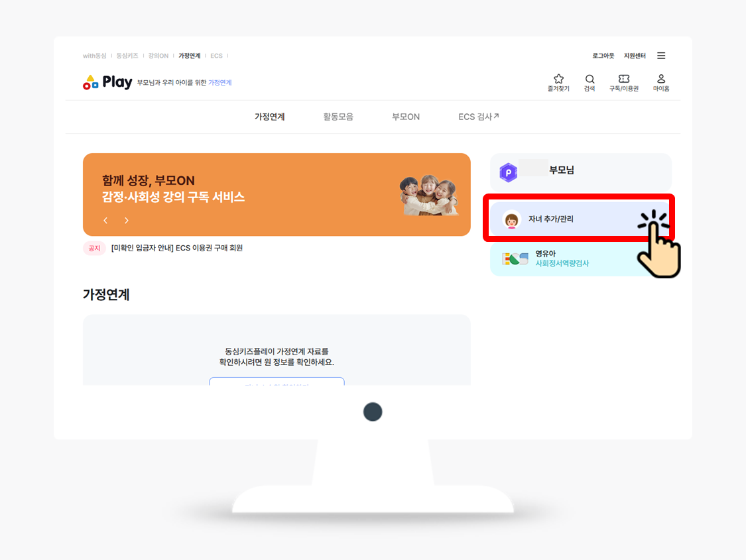Screen dimensions: 746x560
Task: Click the 로그아웃 link
Action: (x=603, y=56)
